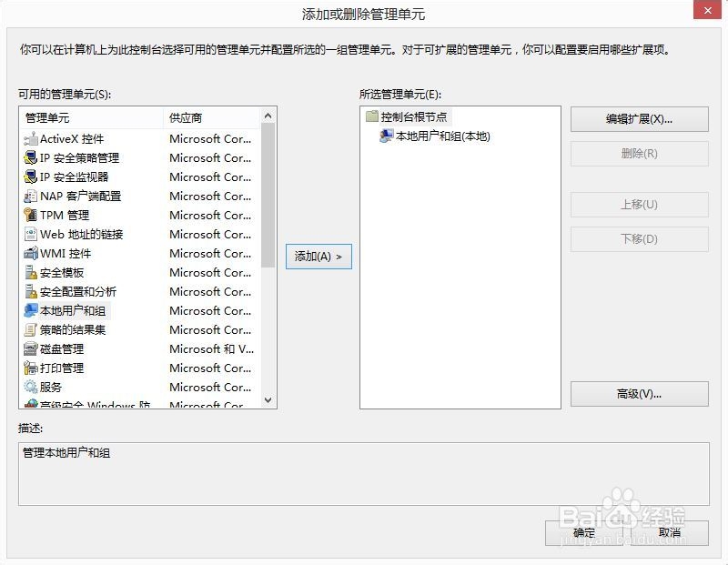The width and height of the screenshot is (728, 565).
Task: Select 安全模板 entry
Action: 62,273
